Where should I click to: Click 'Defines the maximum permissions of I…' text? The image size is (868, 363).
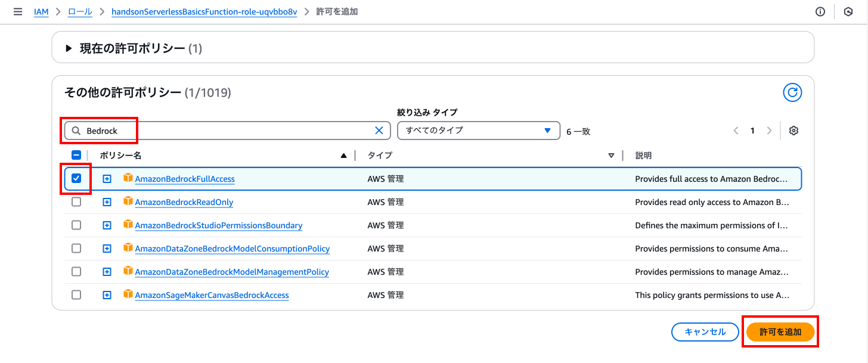coord(712,225)
